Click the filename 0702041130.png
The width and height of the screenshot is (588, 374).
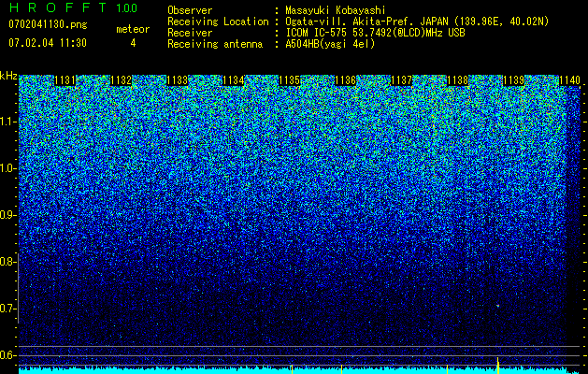coord(48,25)
